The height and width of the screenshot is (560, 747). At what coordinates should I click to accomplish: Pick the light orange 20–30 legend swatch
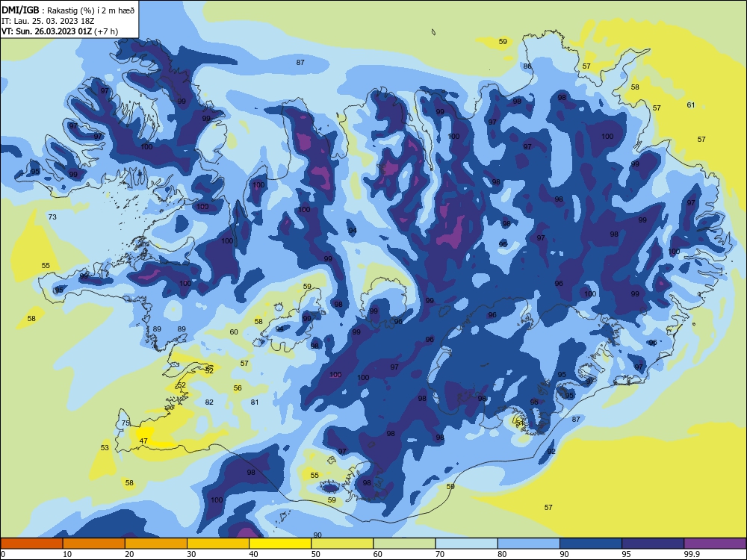[x=156, y=544]
